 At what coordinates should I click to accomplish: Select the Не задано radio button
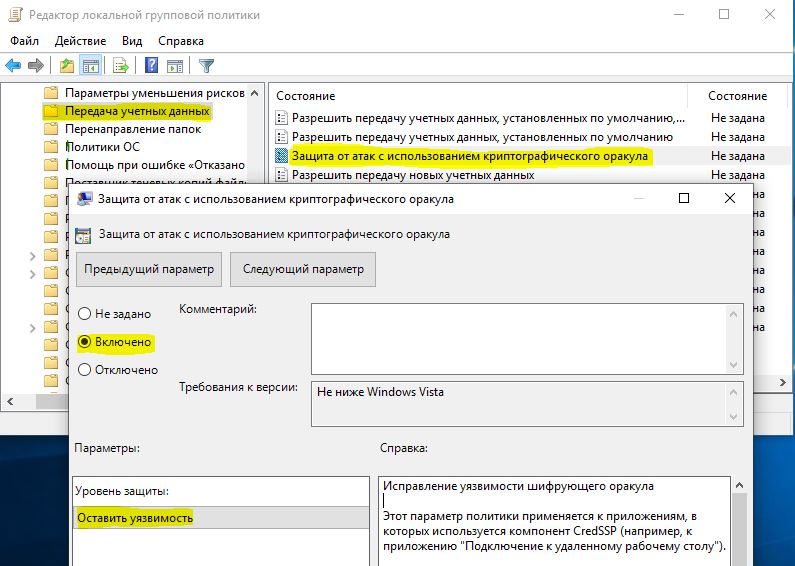(x=84, y=314)
